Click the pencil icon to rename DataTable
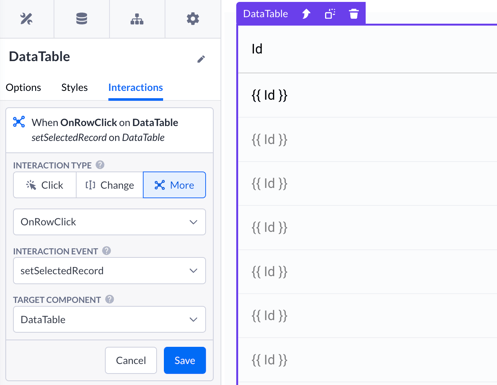The height and width of the screenshot is (385, 497). [x=201, y=59]
